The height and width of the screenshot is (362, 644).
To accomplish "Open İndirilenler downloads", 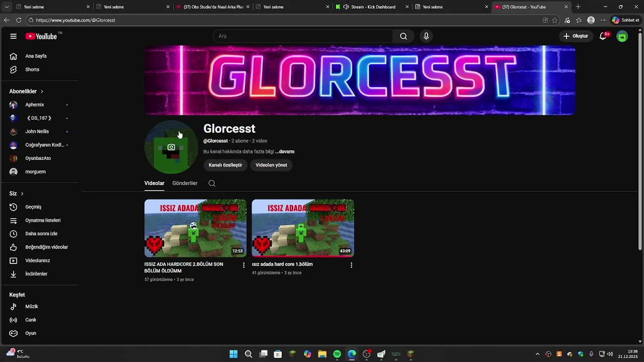I will click(39, 274).
